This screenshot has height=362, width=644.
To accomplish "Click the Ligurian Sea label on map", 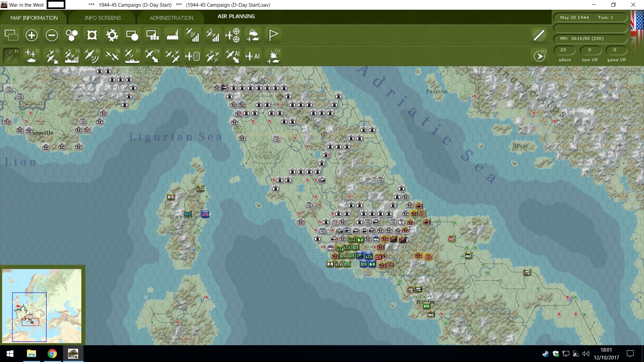I will (x=175, y=137).
